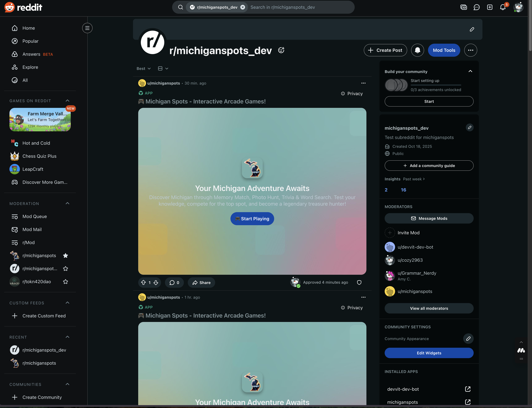The image size is (532, 408).
Task: Click the banner edit pencil icon
Action: coord(472,29)
